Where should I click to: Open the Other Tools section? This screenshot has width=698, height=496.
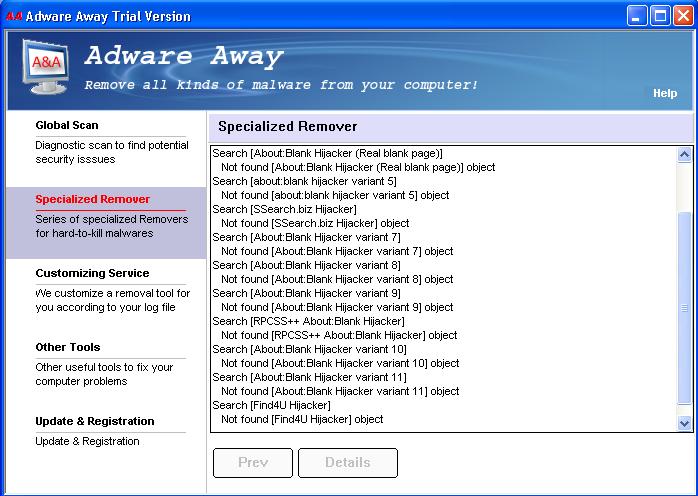click(68, 347)
